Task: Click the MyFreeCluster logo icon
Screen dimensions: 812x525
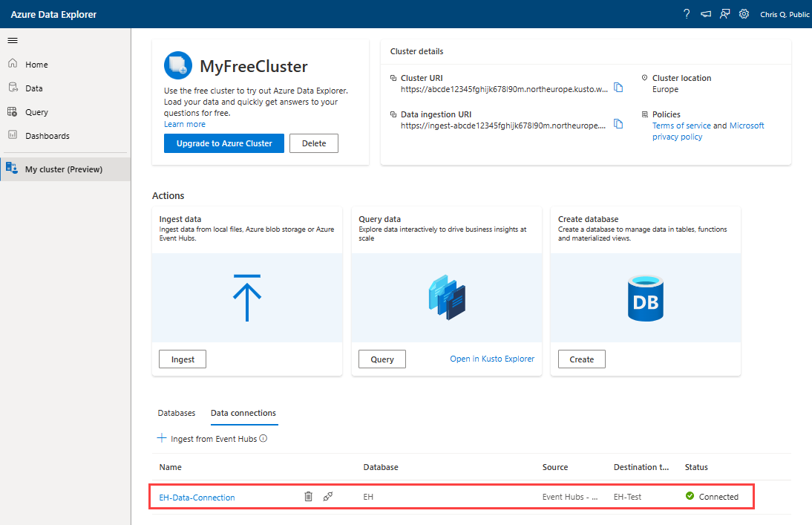Action: pos(178,65)
